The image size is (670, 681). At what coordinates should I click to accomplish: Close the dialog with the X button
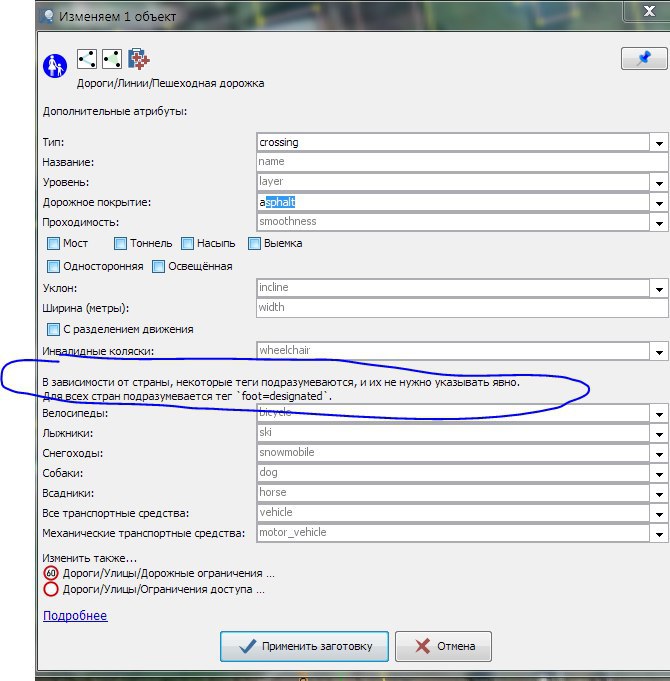pos(649,11)
